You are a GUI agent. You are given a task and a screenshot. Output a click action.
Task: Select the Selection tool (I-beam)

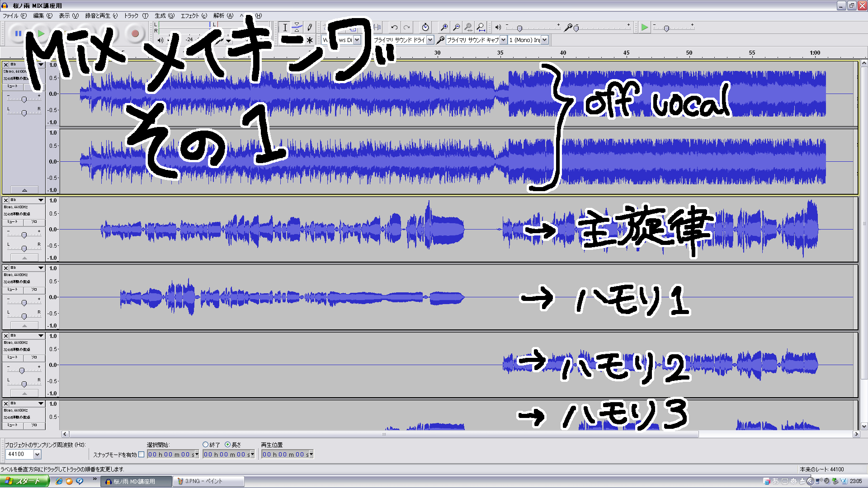pyautogui.click(x=285, y=27)
